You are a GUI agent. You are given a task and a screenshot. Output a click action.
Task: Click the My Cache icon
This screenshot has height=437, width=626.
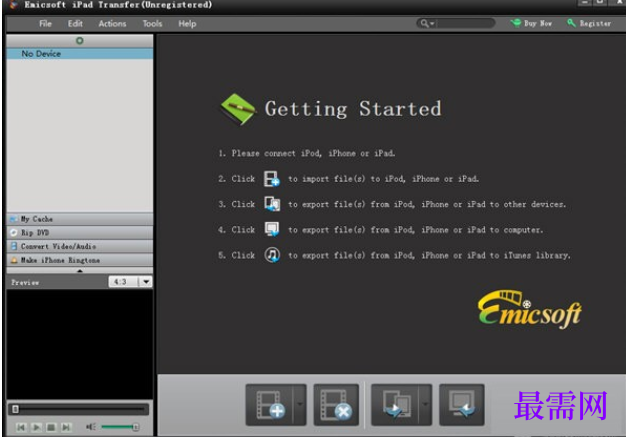coord(14,219)
